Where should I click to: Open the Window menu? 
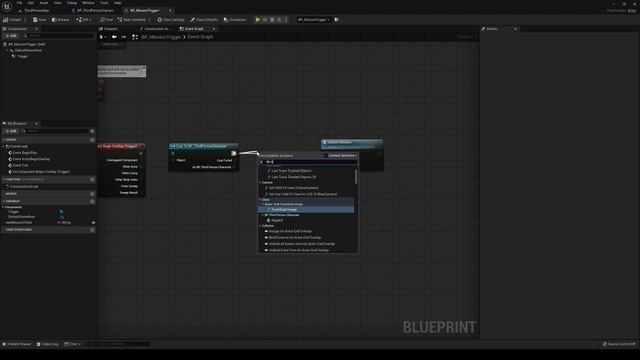click(x=88, y=3)
